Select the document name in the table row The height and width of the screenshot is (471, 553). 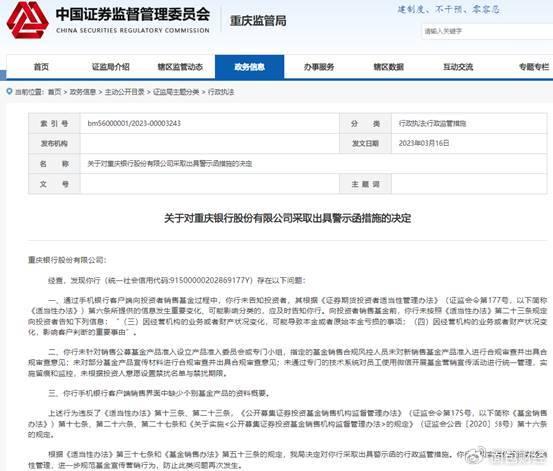(170, 164)
